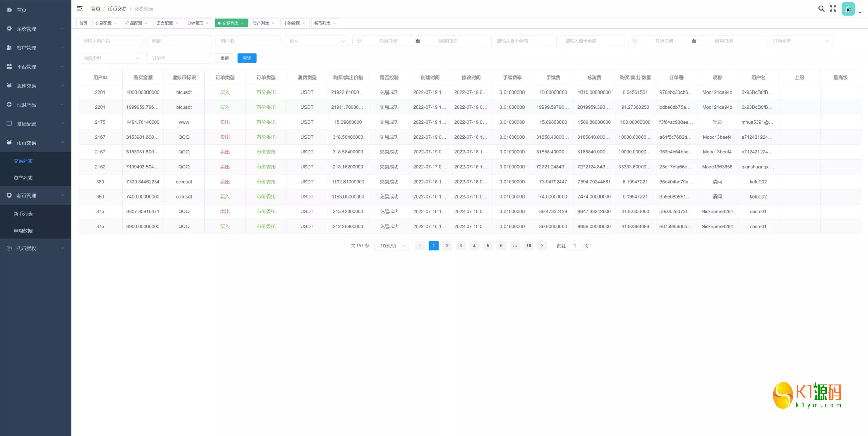This screenshot has width=868, height=436.
Task: Expand the 急速交易 sidebar menu
Action: click(35, 86)
